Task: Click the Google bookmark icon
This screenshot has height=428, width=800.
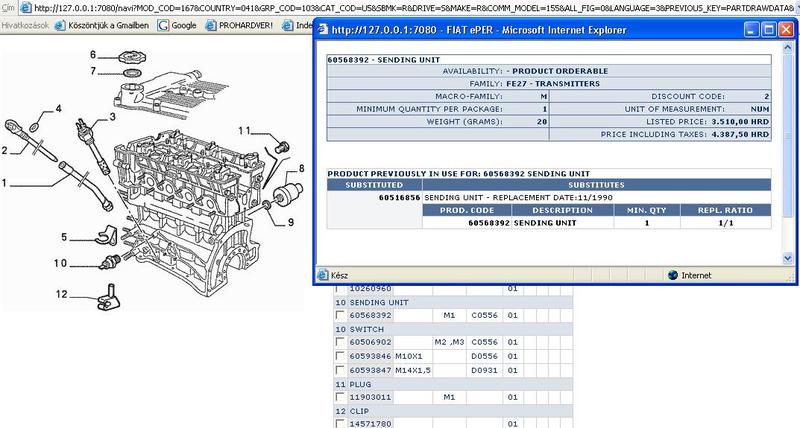Action: [163, 25]
